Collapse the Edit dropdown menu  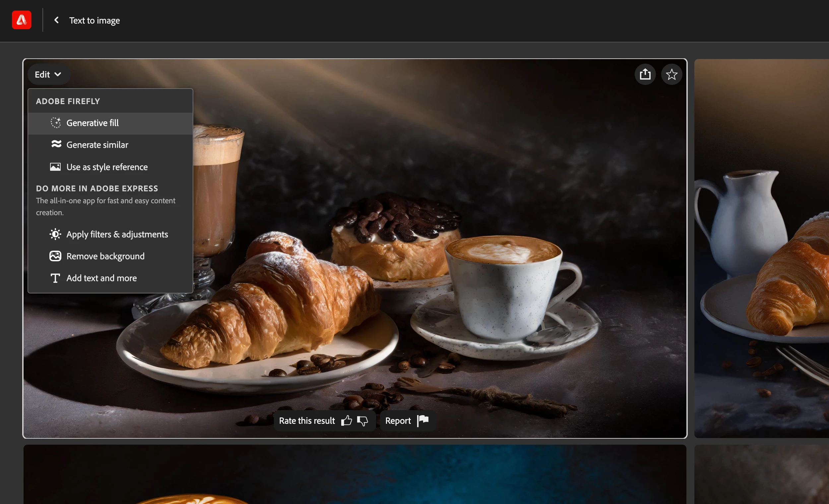(x=48, y=74)
